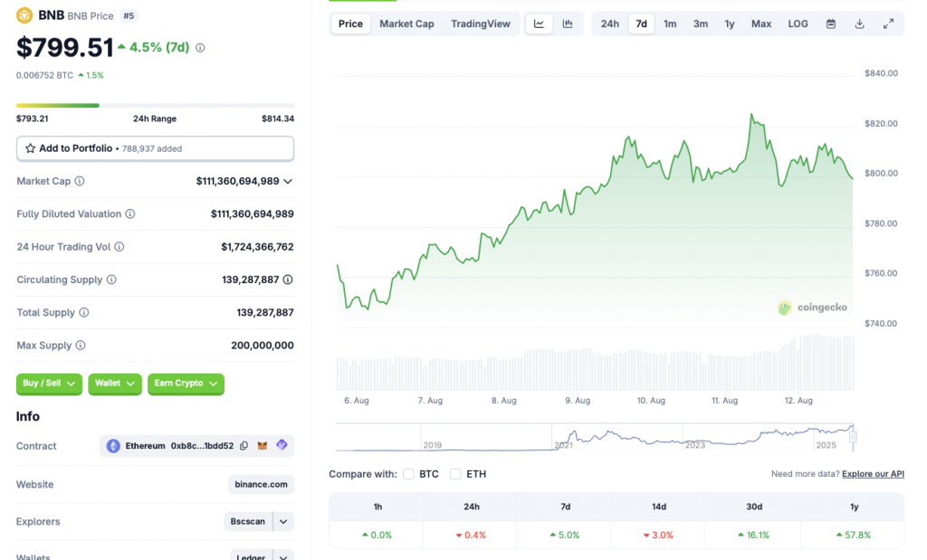
Task: Select the 1y time range
Action: (730, 24)
